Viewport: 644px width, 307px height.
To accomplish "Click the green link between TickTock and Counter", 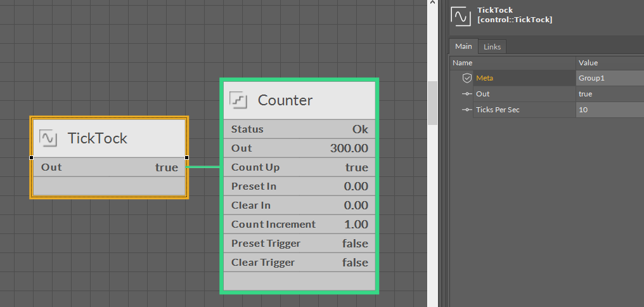I will pos(203,167).
